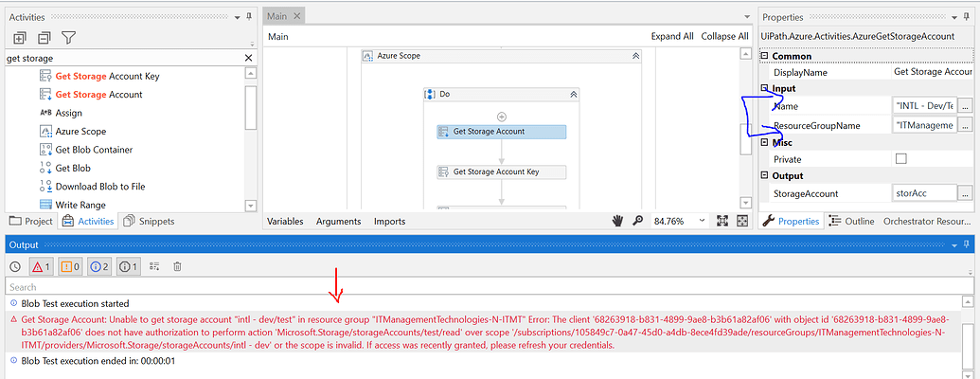Click Expand All in the designer
Image resolution: width=980 pixels, height=379 pixels.
point(672,36)
